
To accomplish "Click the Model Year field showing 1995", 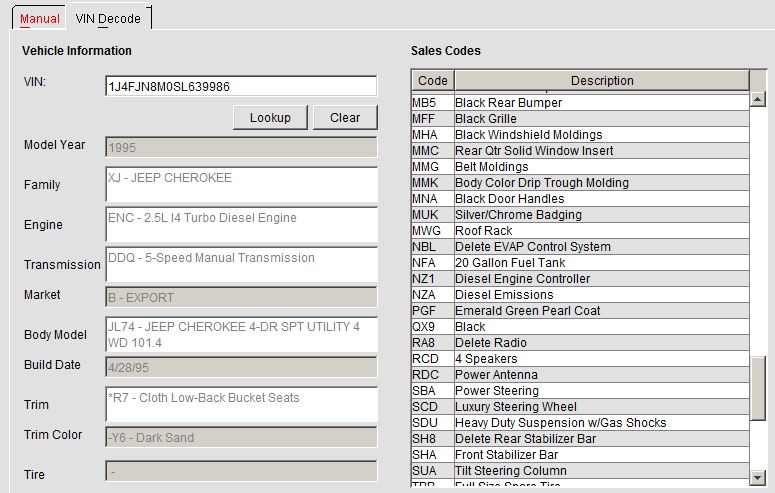I will 241,147.
